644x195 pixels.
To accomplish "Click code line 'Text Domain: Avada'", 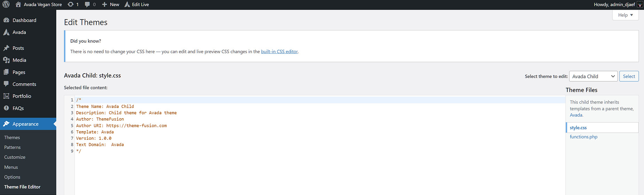I will tap(100, 145).
